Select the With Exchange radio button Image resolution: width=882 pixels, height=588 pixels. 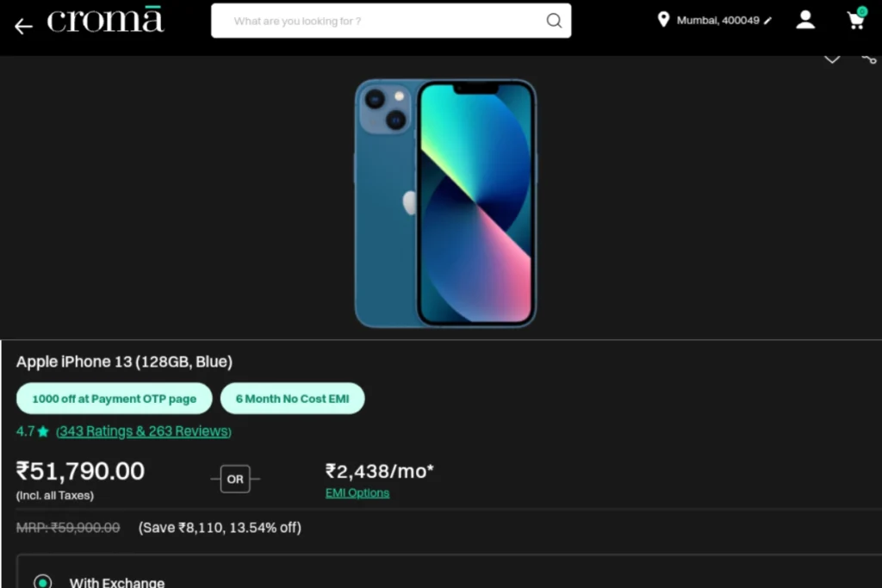[43, 581]
